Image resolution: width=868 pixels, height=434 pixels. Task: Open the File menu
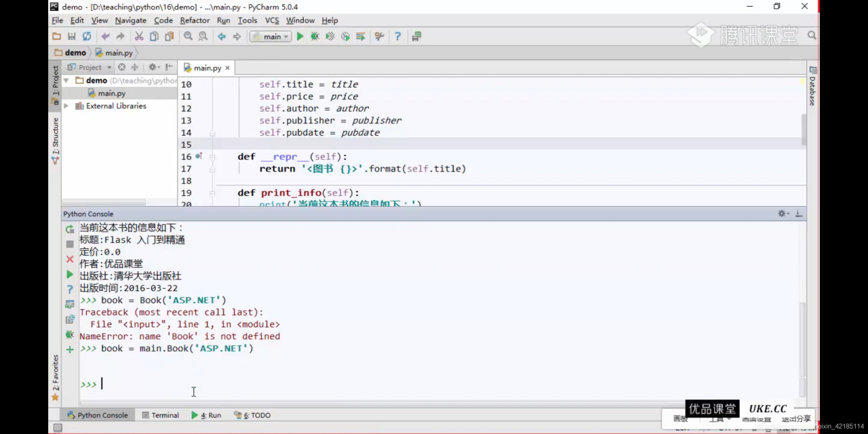58,20
